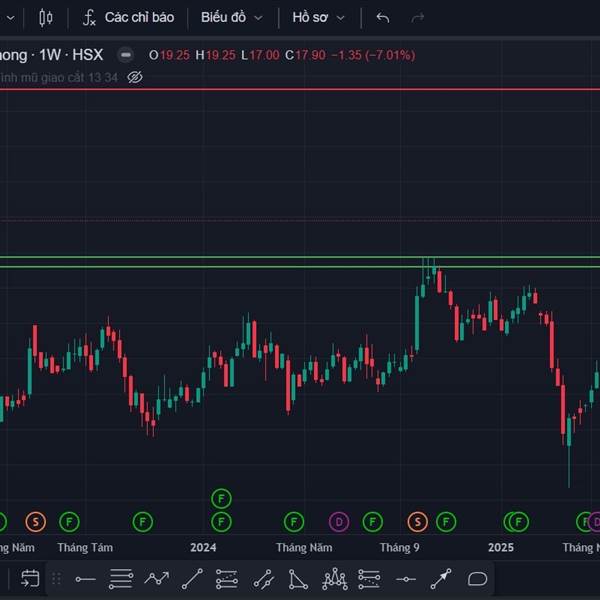Expand the Hồ sơ dropdown
Image resolution: width=600 pixels, height=600 pixels.
coord(318,17)
